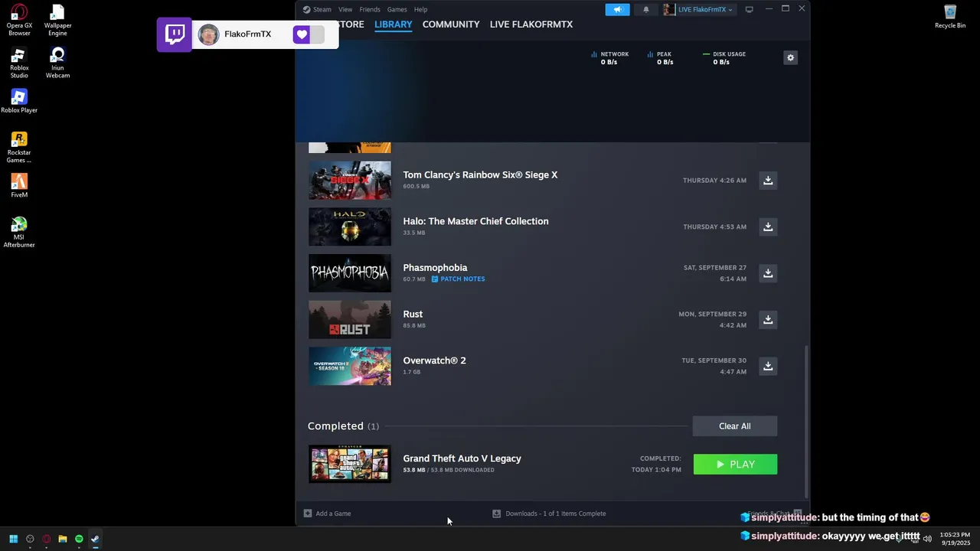Click the Rust game thumbnail

click(350, 320)
